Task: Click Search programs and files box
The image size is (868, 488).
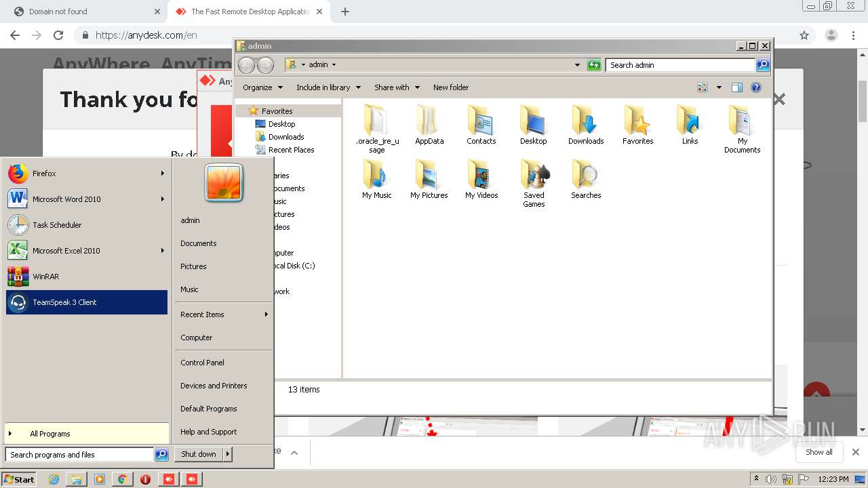Action: (79, 455)
